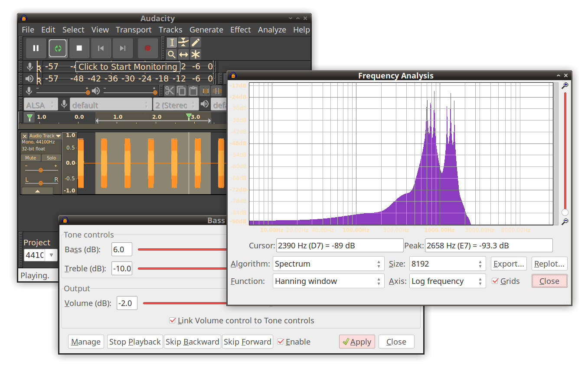The image size is (588, 368).
Task: Switch to the Multi-Tool mode
Action: (195, 54)
